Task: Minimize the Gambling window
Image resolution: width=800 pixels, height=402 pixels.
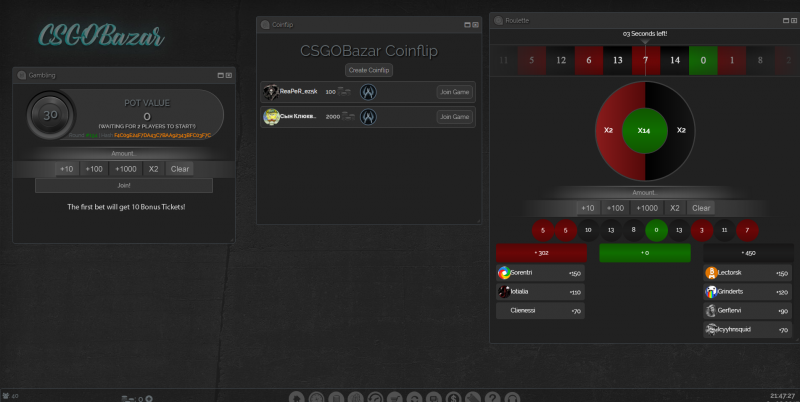Action: [220, 75]
